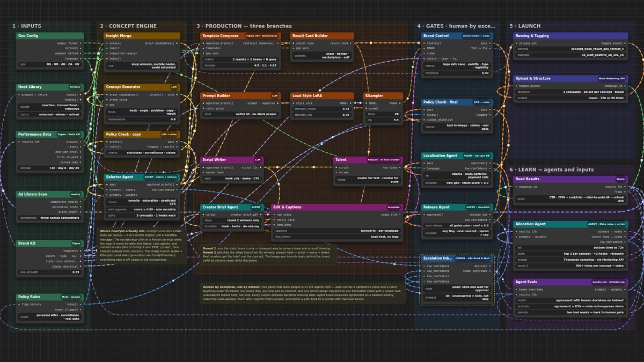Click picks field 3 concepts · 2 hooks each
Image resolution: width=644 pixels, height=362 pixels.
[142, 216]
